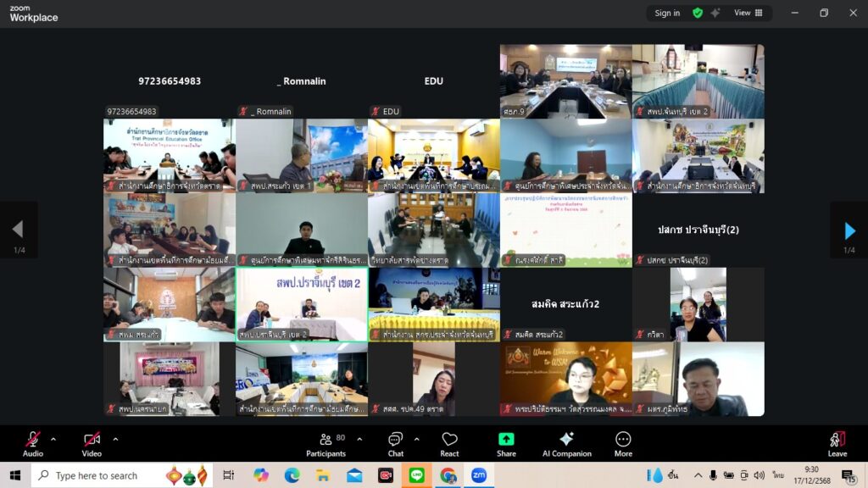Open LINE app from the taskbar

416,475
